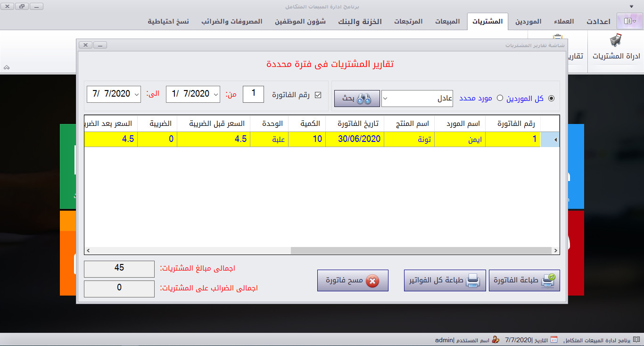This screenshot has width=644, height=346.
Task: Open the reports clipboard icon in the ribbon
Action: point(558,38)
